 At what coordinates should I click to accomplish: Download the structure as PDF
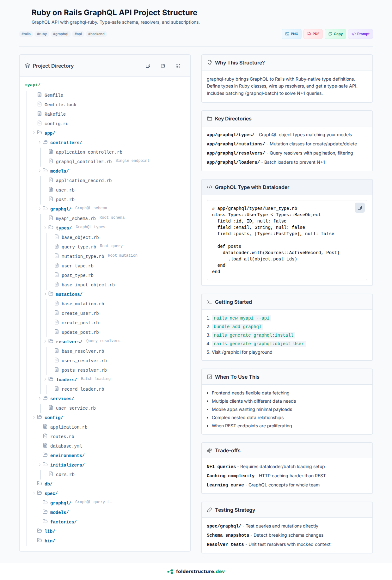tap(313, 34)
